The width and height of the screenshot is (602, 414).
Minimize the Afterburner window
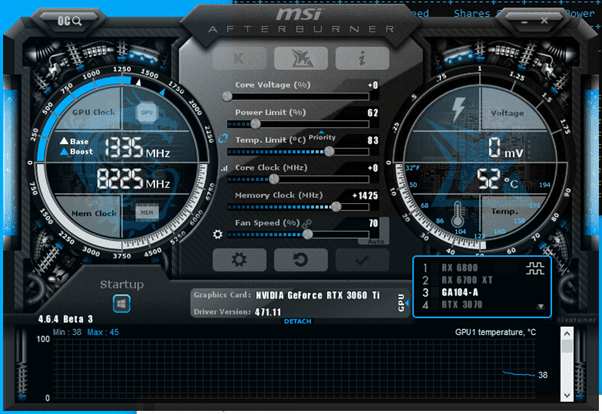click(x=524, y=22)
